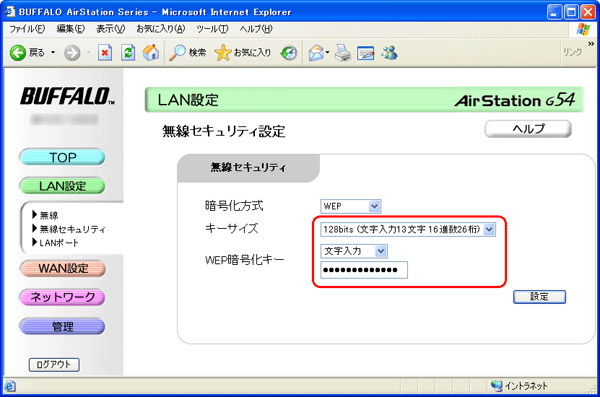Click the ヘルプ button
Screen dimensions: 600x397
(528, 129)
